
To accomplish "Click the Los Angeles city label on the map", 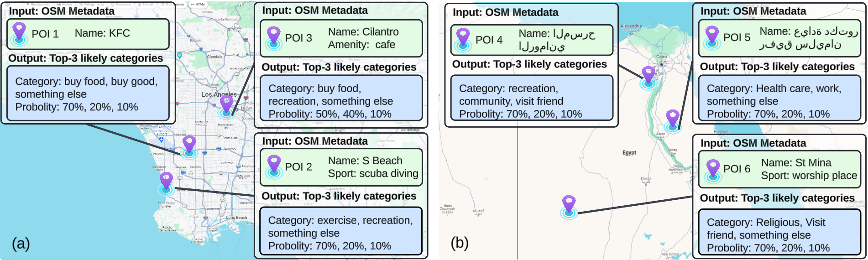I will 219,94.
